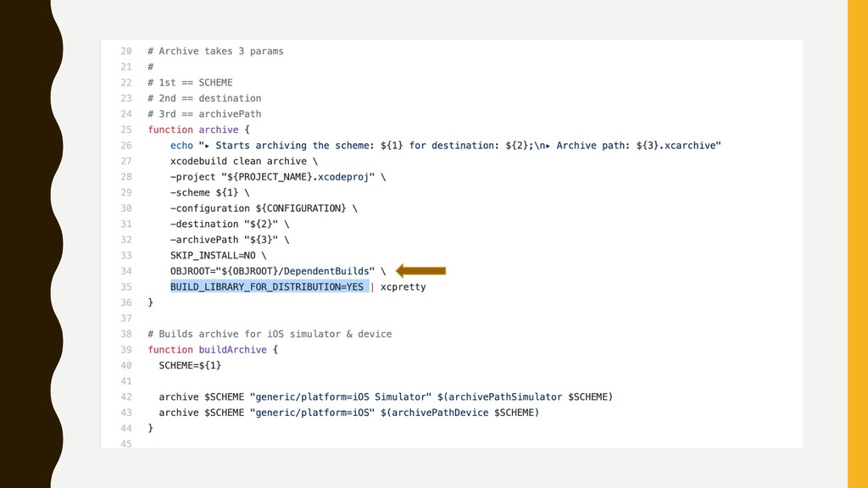The image size is (868, 488).
Task: Click line number 39
Action: (126, 350)
